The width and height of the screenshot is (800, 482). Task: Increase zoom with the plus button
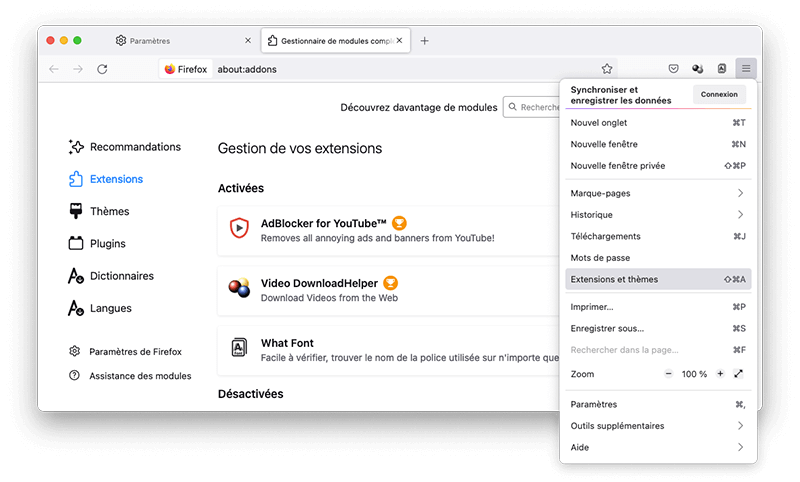point(720,373)
